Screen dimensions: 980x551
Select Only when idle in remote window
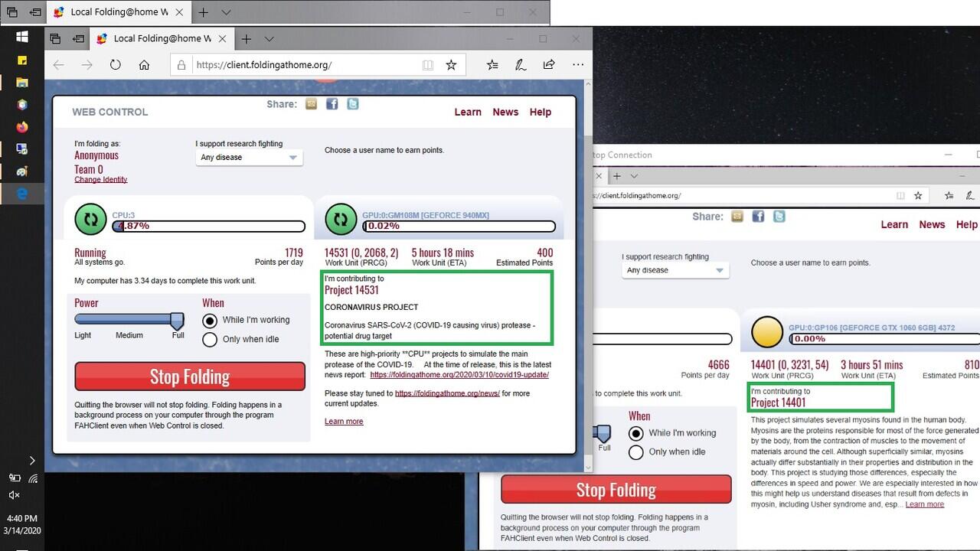pyautogui.click(x=635, y=452)
